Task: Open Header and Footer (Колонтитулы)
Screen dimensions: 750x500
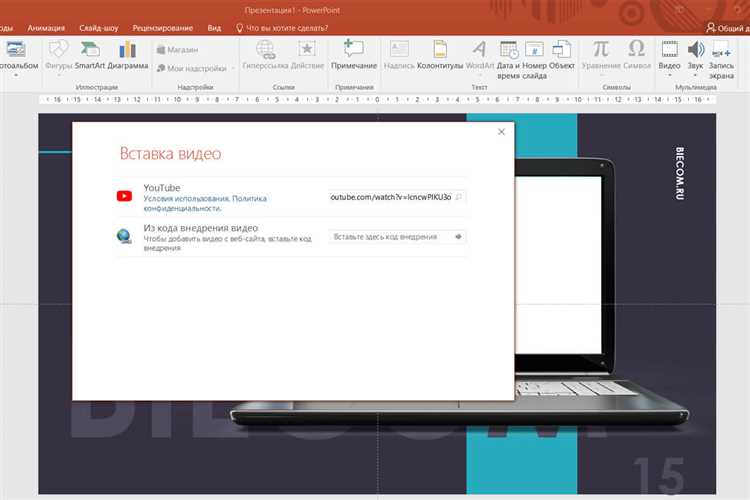Action: click(x=440, y=55)
